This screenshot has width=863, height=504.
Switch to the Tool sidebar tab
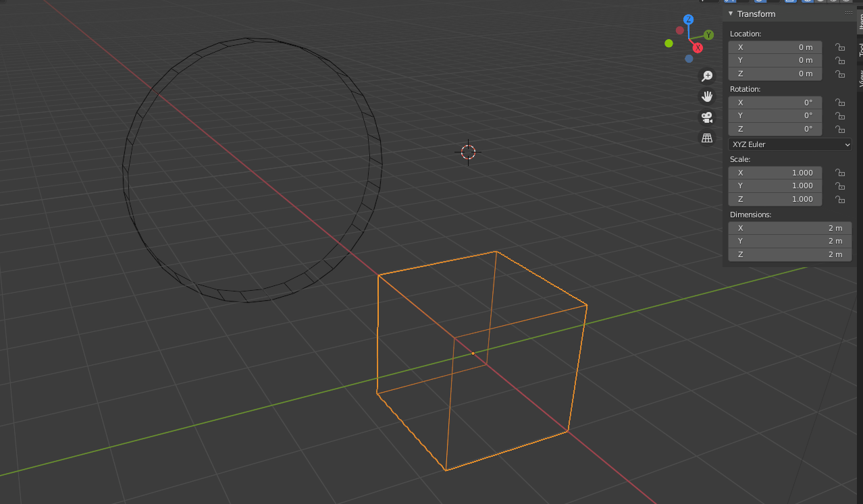(x=860, y=52)
